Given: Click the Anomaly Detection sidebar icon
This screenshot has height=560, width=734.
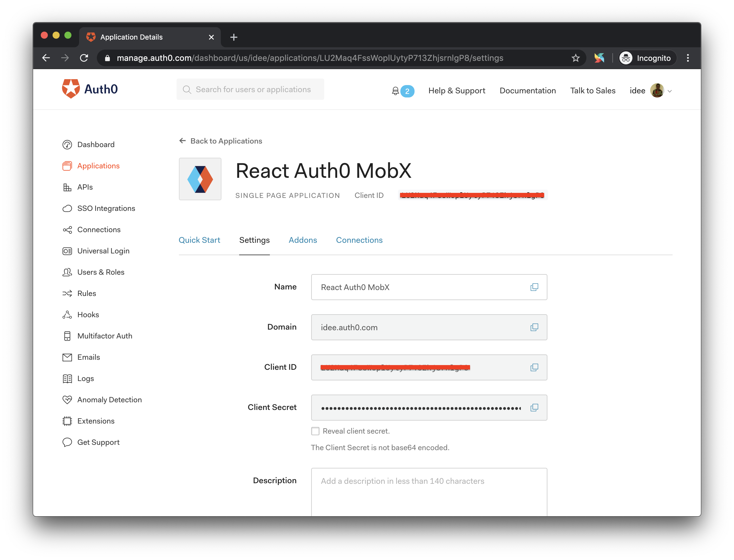Looking at the screenshot, I should [68, 399].
